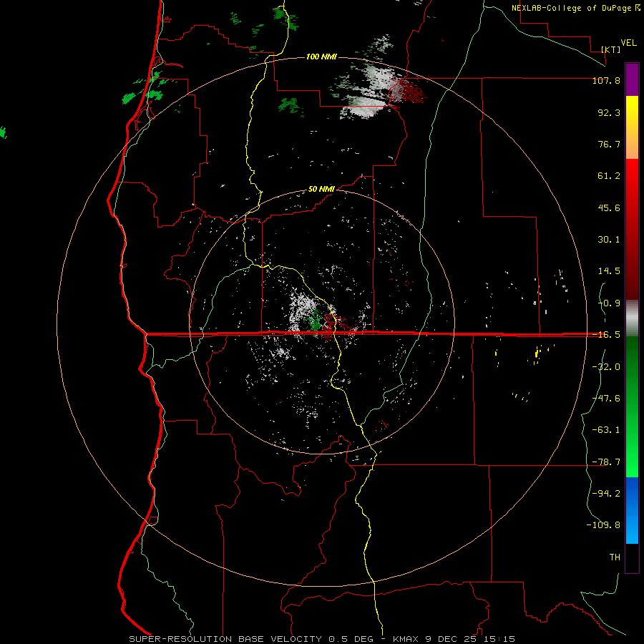Click the -94.2 legend value
Screen dimensions: 644x644
pos(606,494)
